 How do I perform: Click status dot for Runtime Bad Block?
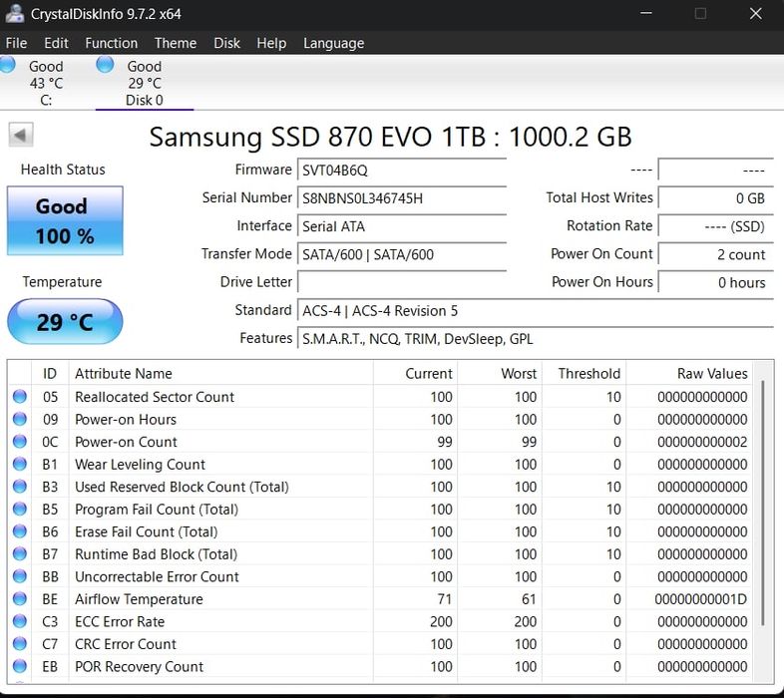click(20, 554)
